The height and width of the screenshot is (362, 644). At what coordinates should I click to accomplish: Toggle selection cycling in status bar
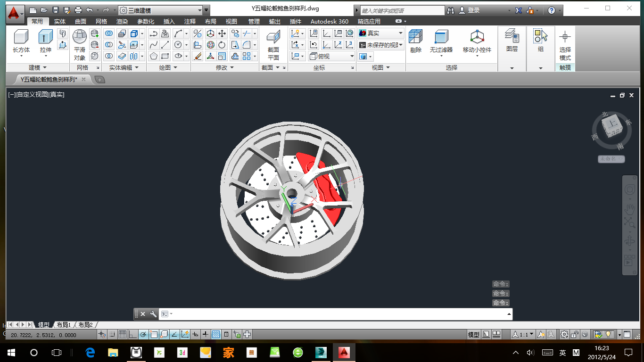pos(237,334)
